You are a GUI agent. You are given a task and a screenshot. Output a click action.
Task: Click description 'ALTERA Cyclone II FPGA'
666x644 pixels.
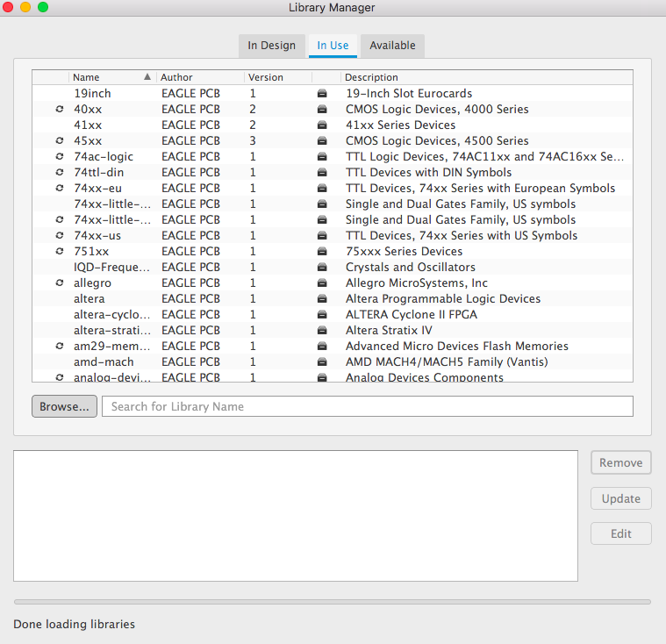(x=412, y=314)
